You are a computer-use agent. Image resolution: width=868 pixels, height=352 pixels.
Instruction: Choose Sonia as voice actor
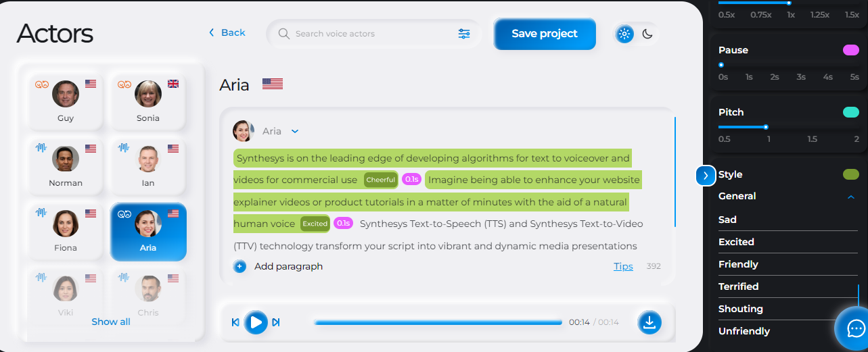(148, 101)
